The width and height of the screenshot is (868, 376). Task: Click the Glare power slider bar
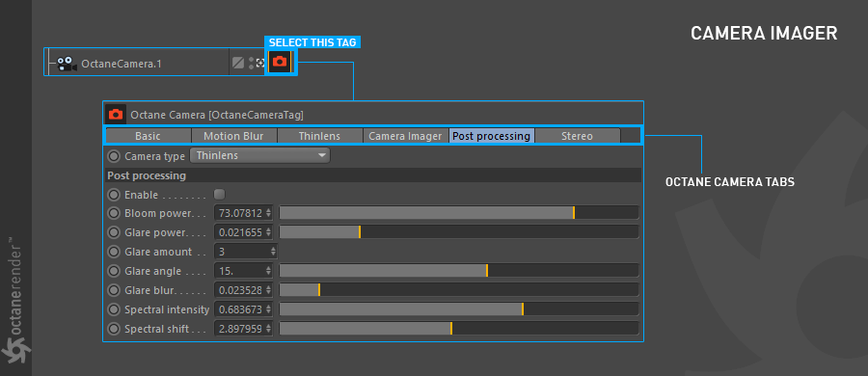pos(459,232)
